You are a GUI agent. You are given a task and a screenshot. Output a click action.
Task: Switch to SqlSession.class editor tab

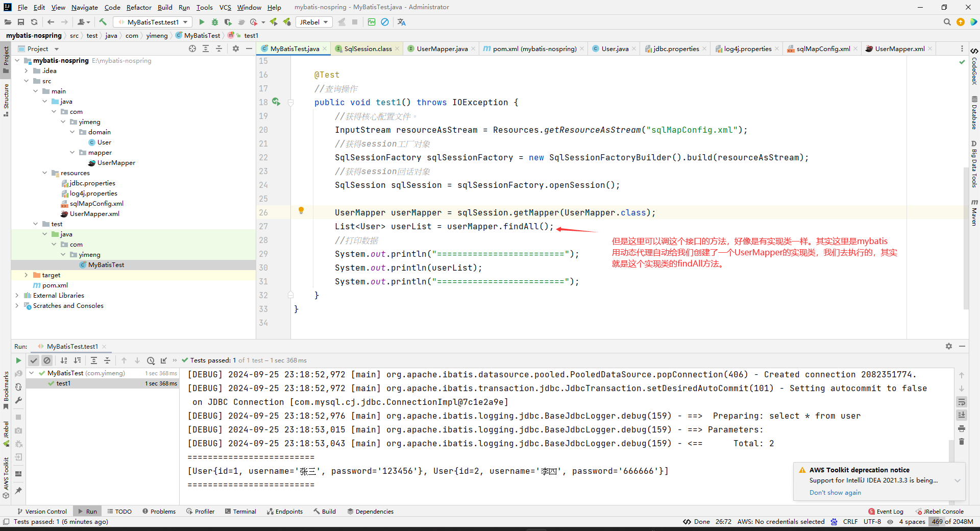367,49
